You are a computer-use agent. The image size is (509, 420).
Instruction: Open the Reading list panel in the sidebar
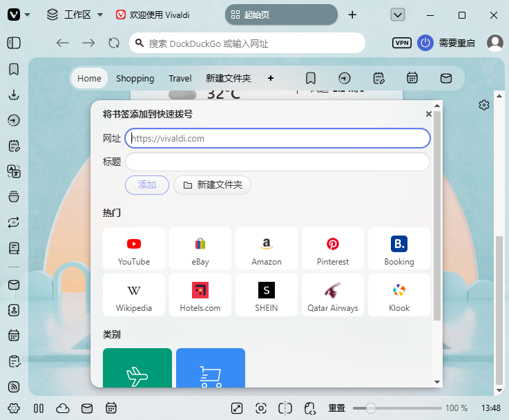(x=14, y=248)
